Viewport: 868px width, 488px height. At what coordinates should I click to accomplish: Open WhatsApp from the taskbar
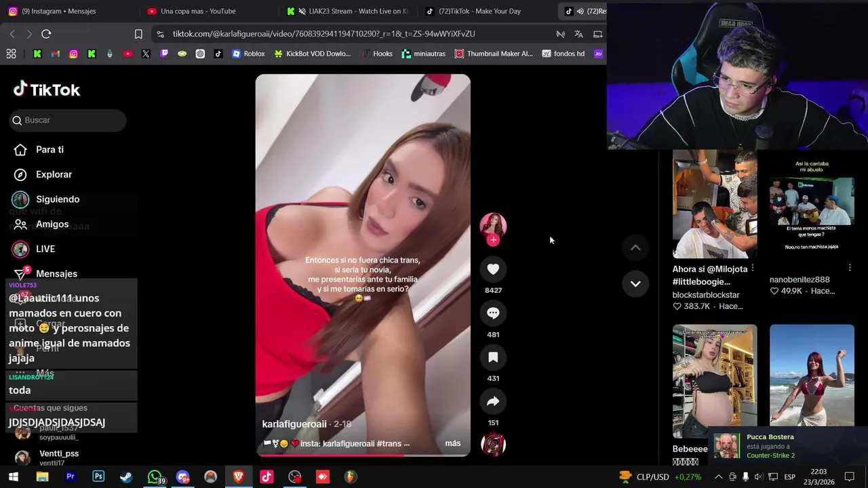coord(155,477)
